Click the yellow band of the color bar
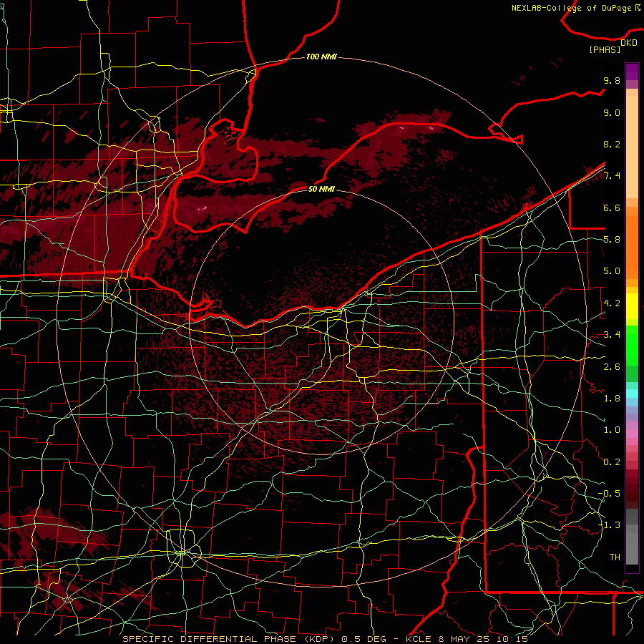Image resolution: width=644 pixels, height=644 pixels. click(x=632, y=306)
